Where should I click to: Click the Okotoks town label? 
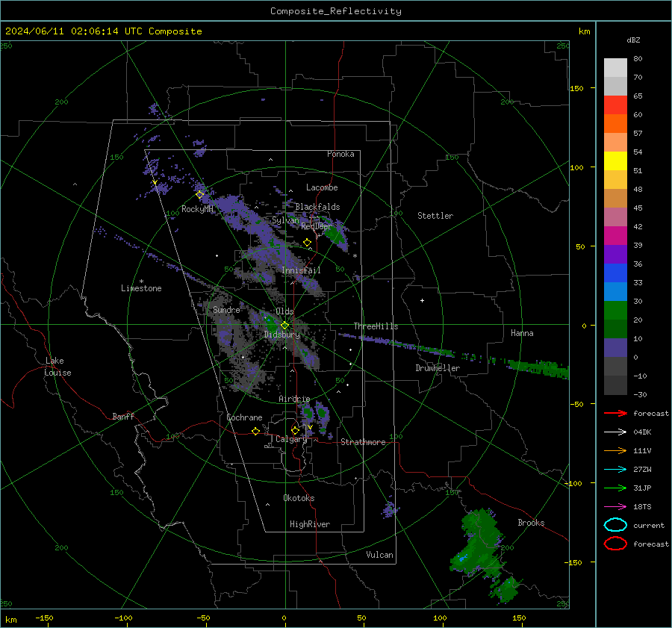tap(299, 498)
